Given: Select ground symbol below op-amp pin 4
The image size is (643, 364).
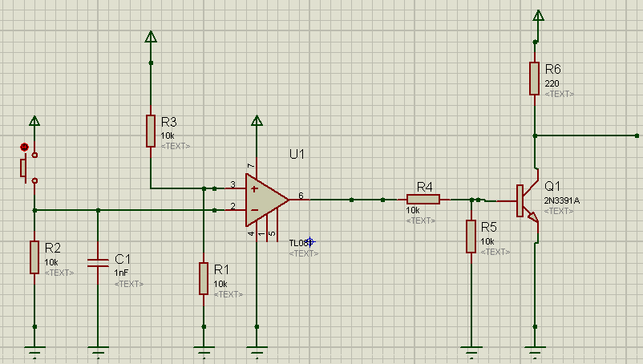Looking at the screenshot, I should (x=257, y=351).
